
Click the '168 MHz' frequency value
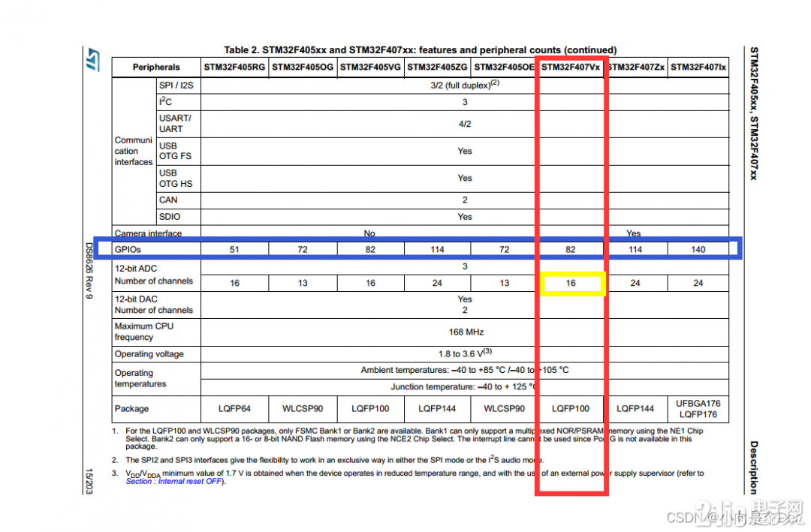(x=466, y=332)
